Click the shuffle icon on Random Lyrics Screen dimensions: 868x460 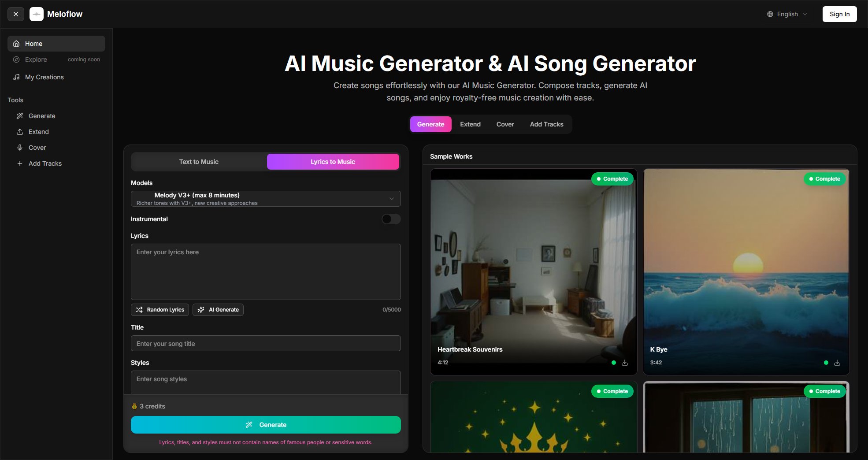pyautogui.click(x=139, y=310)
